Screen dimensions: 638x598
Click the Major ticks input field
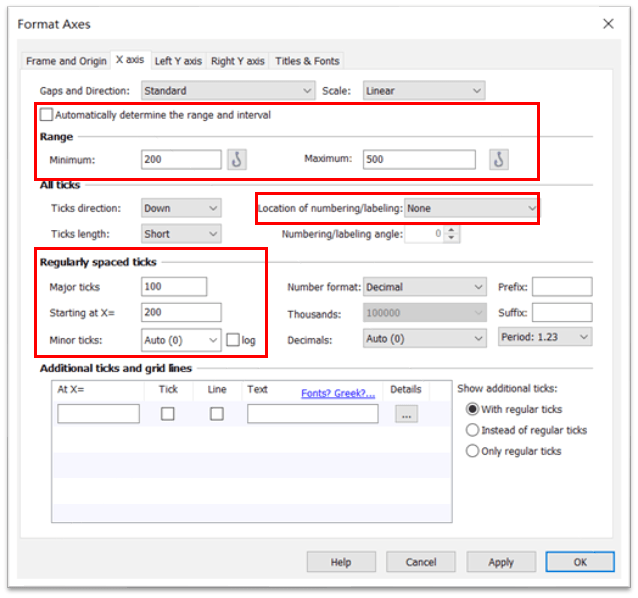174,287
